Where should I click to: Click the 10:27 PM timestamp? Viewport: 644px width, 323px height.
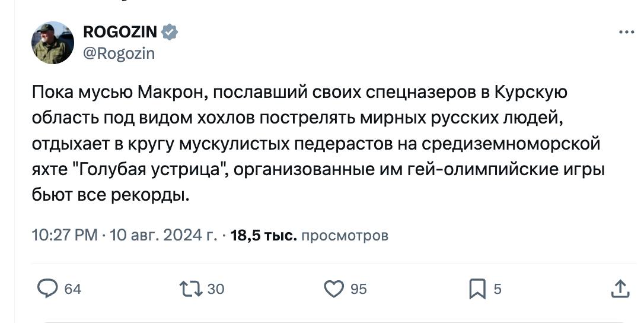tap(65, 235)
